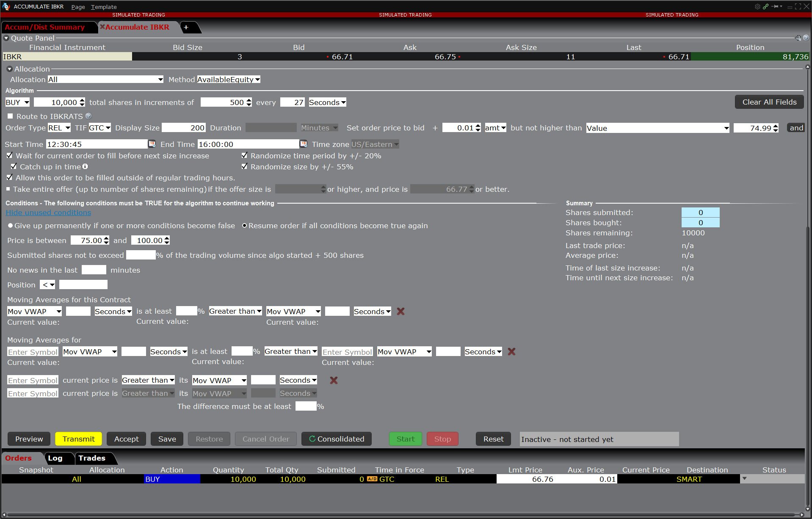The image size is (812, 519).
Task: Open the Quote Panel wrench configuration icon
Action: [798, 38]
